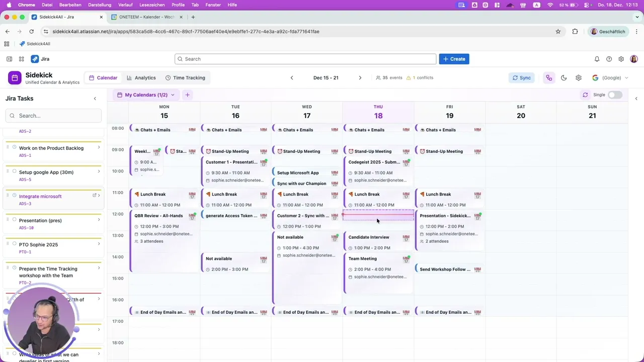The height and width of the screenshot is (362, 644).
Task: Collapse the Jira Tasks panel
Action: pos(95,99)
